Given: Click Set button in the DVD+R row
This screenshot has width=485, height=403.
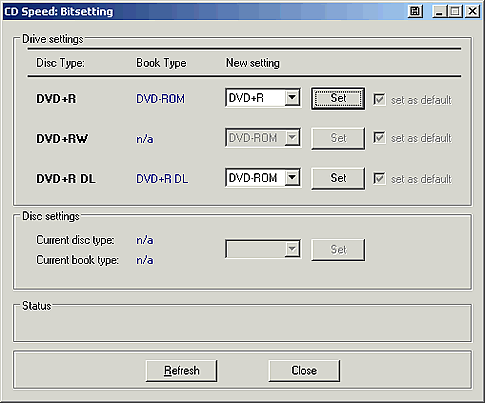Looking at the screenshot, I should click(x=338, y=98).
